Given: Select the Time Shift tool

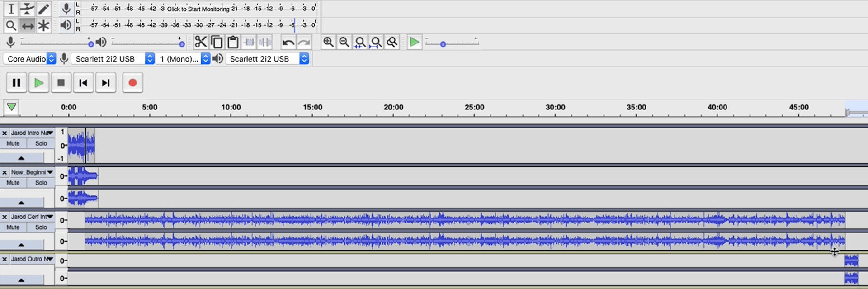Looking at the screenshot, I should click(28, 26).
